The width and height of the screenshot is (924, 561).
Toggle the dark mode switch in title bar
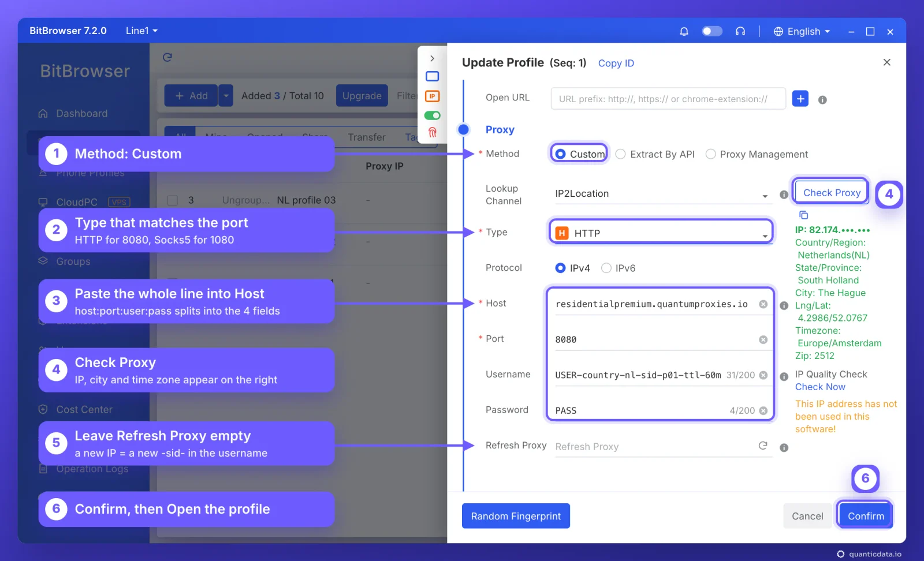[712, 31]
